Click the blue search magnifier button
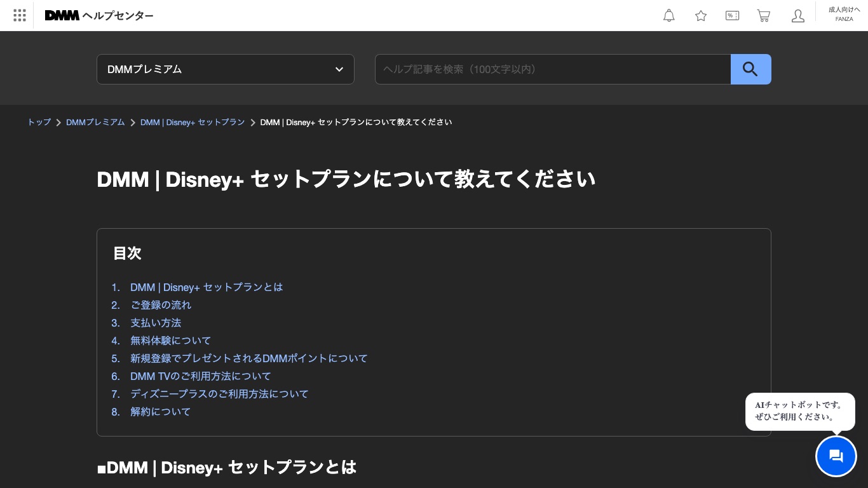Image resolution: width=868 pixels, height=488 pixels. pyautogui.click(x=751, y=69)
